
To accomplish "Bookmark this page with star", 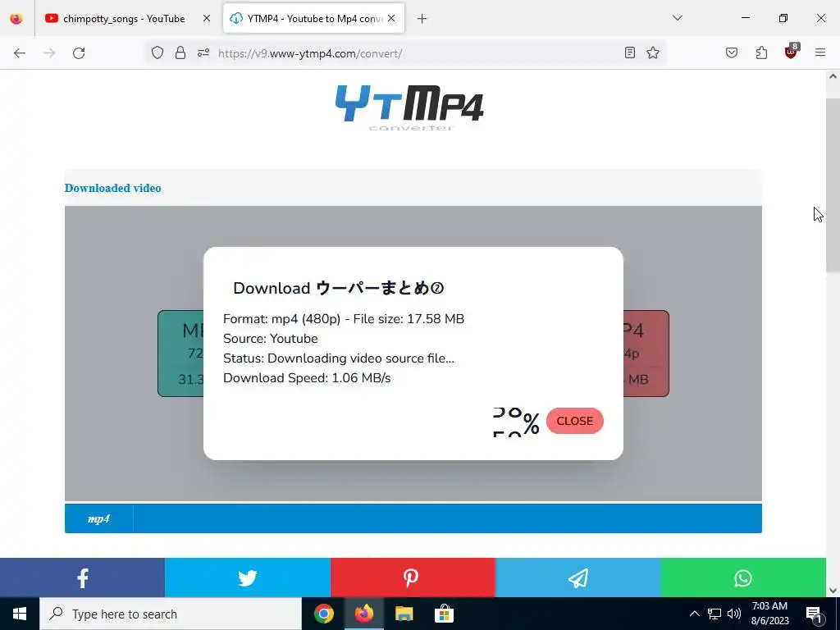I will coord(652,52).
